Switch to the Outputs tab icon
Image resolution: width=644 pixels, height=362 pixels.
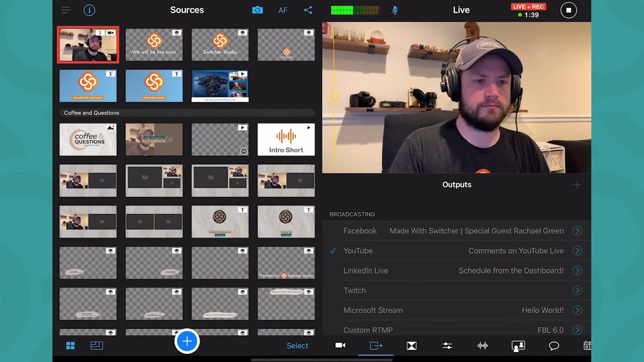coord(376,345)
